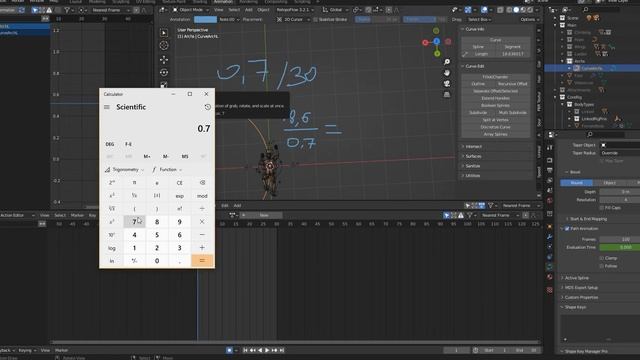The height and width of the screenshot is (360, 640).
Task: Activate the 3D Cursor tool in toolbar
Action: point(164,46)
